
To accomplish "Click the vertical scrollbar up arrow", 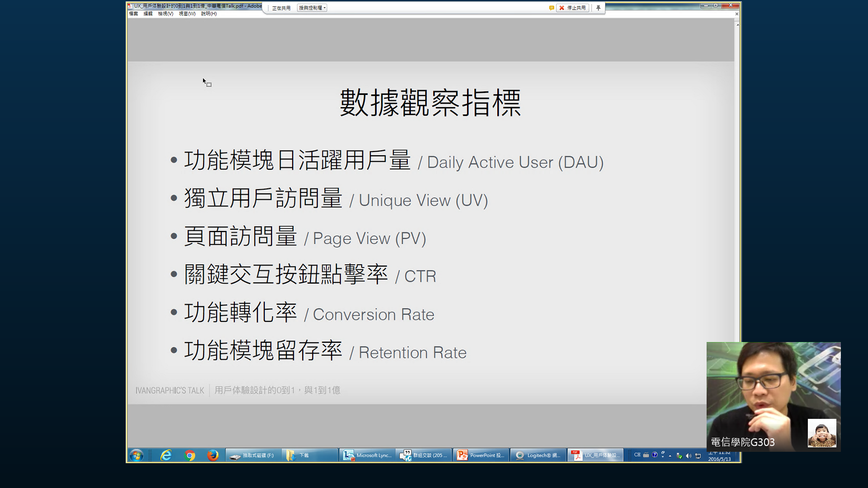I will pos(737,24).
